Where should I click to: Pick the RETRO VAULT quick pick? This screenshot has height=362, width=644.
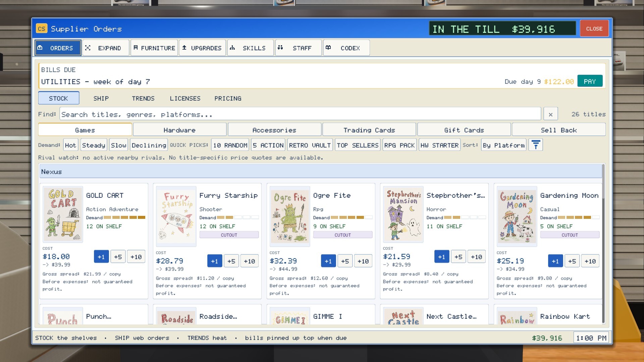[x=310, y=145]
